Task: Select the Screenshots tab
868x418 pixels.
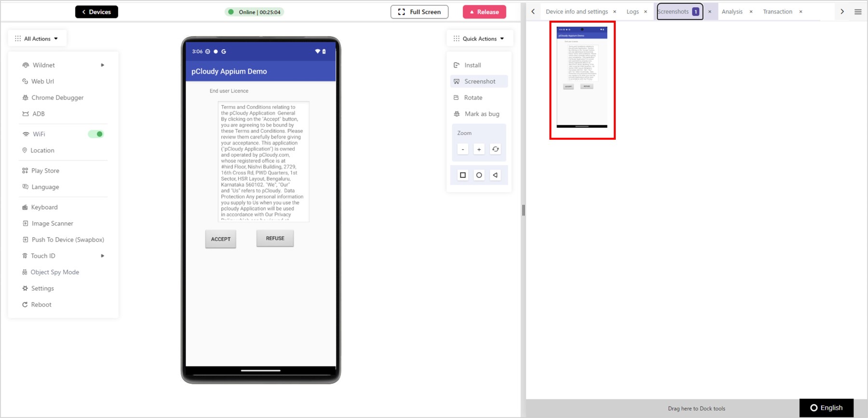Action: click(x=679, y=12)
